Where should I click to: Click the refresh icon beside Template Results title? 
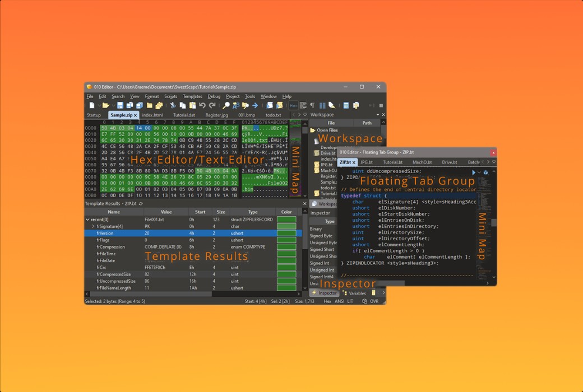pyautogui.click(x=140, y=204)
